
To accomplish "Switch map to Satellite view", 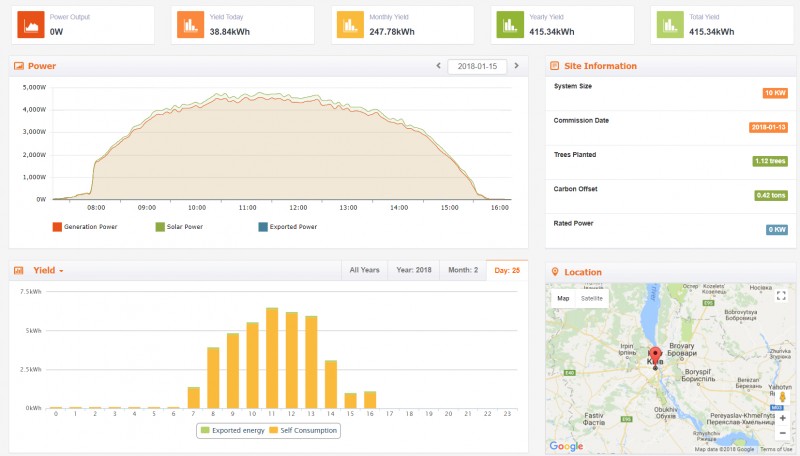I will tap(592, 298).
